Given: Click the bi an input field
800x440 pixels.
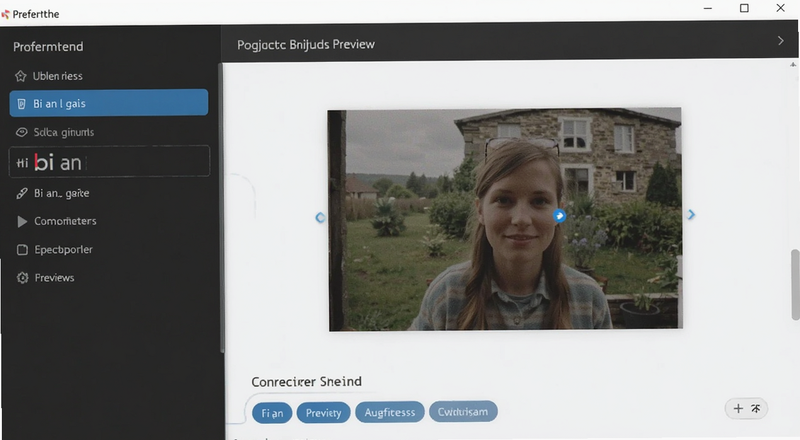Looking at the screenshot, I should (109, 161).
